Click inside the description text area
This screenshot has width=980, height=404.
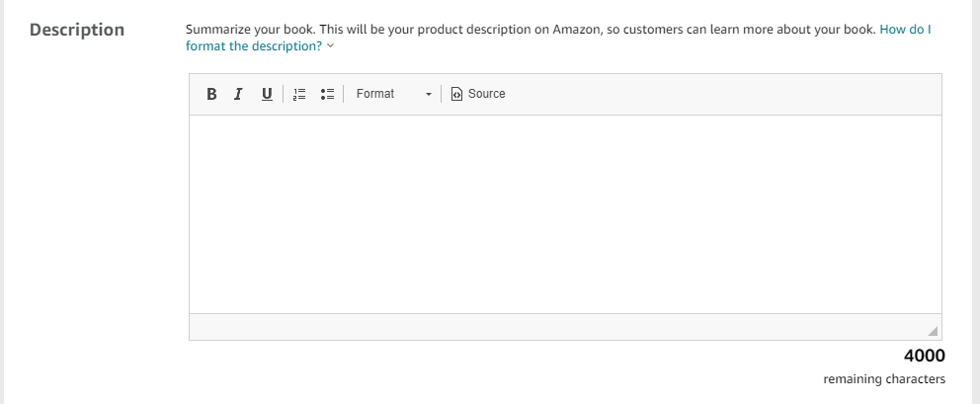tap(564, 213)
